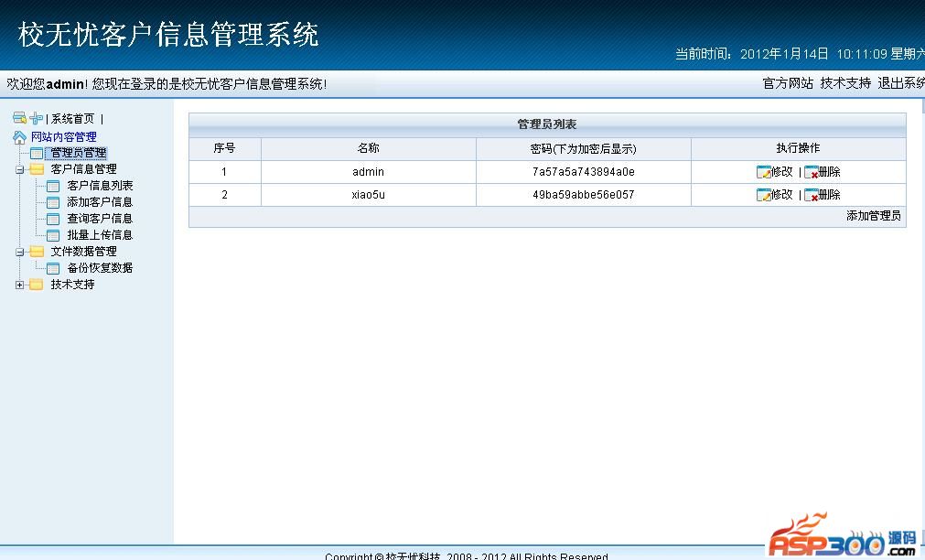925x560 pixels.
Task: Click the page icon beside 客户信息列表
Action: click(53, 186)
